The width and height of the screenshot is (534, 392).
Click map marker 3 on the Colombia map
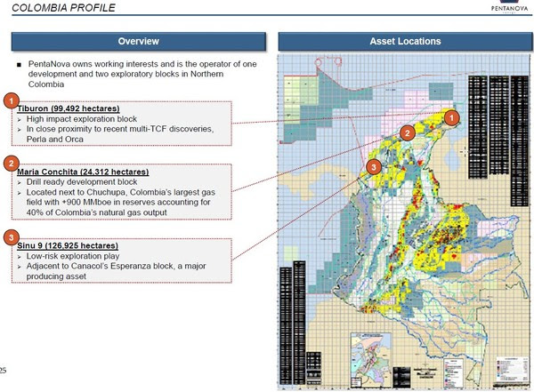(374, 167)
